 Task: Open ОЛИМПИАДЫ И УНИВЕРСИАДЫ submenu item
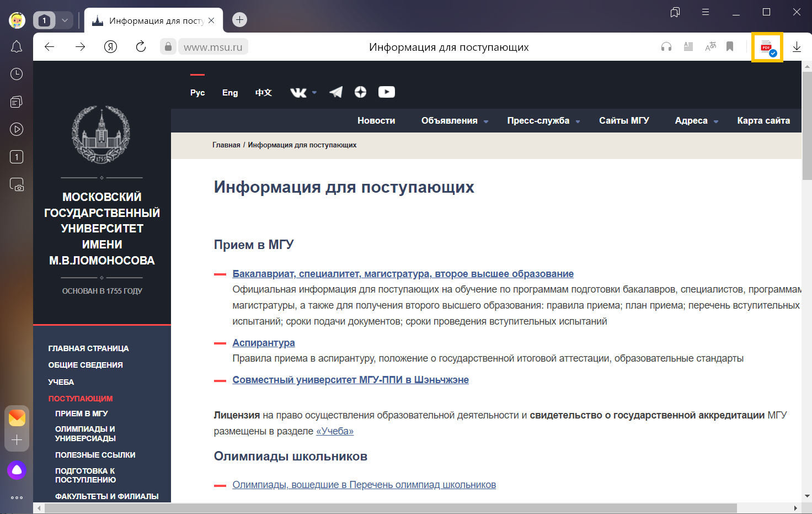tap(86, 433)
